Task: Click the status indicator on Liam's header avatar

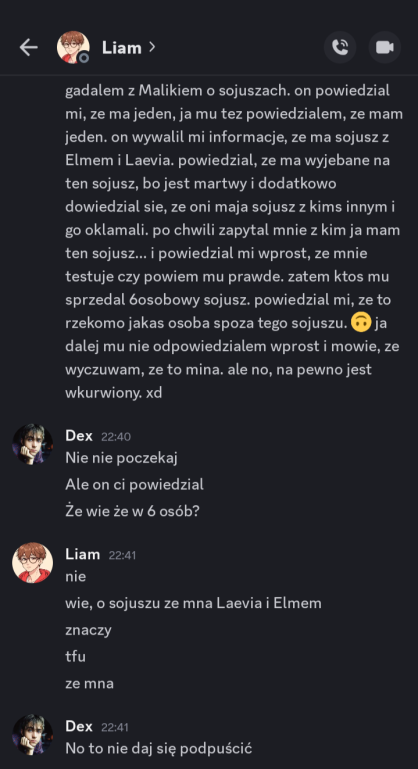Action: pos(84,58)
